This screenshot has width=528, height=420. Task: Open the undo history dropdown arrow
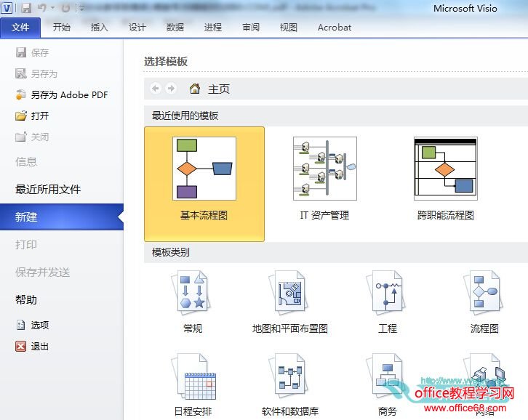coord(52,8)
